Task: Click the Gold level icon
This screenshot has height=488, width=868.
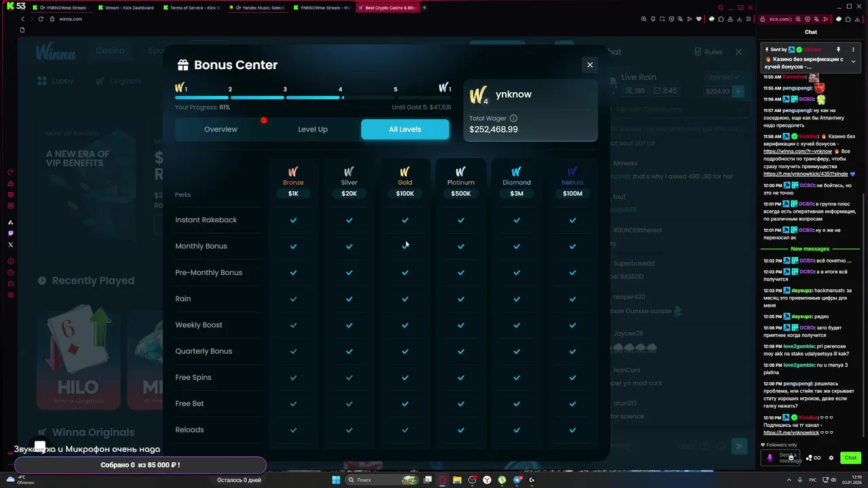Action: pyautogui.click(x=405, y=172)
